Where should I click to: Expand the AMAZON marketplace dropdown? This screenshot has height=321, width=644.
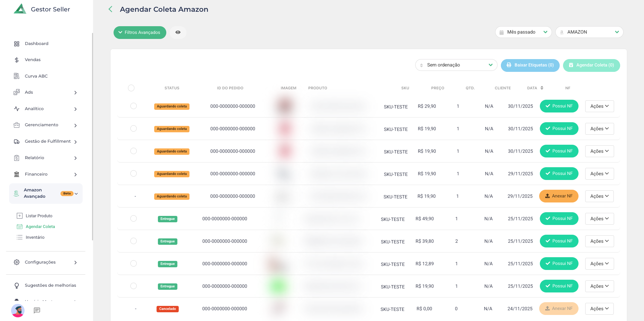(589, 32)
